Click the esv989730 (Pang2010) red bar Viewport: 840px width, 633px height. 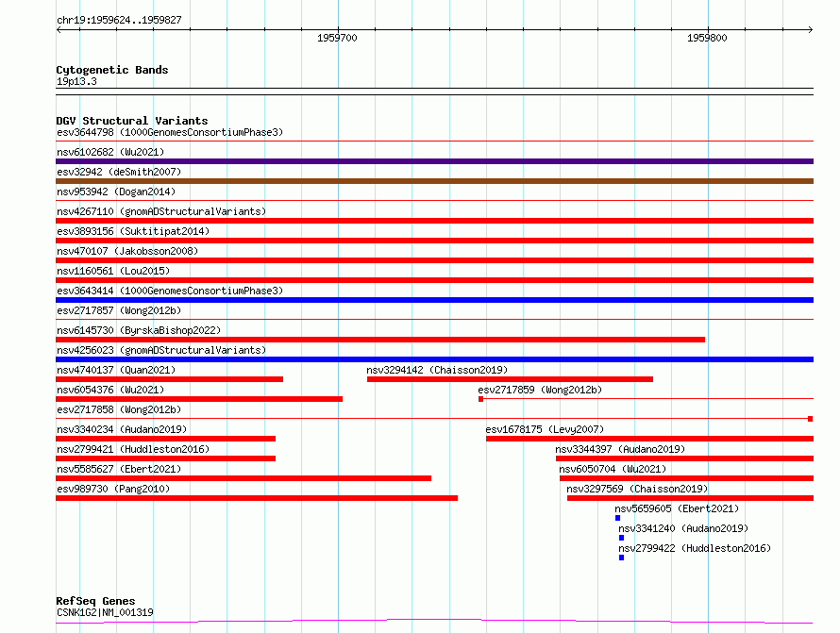click(x=257, y=498)
